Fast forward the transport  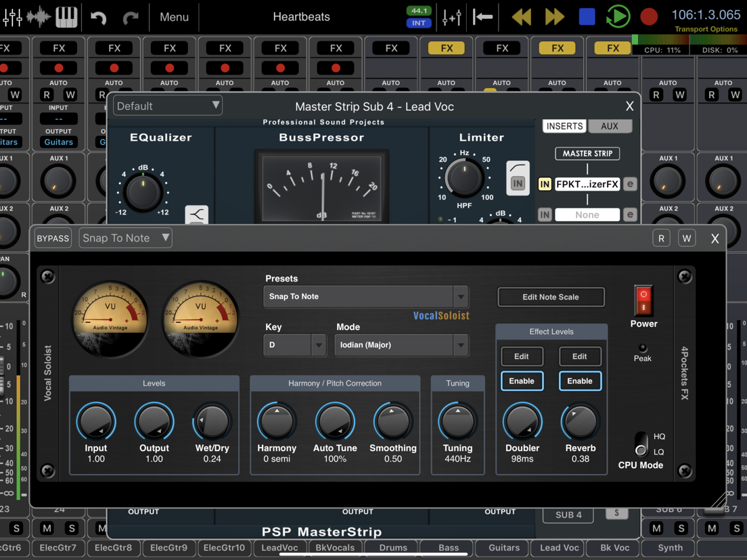(555, 17)
